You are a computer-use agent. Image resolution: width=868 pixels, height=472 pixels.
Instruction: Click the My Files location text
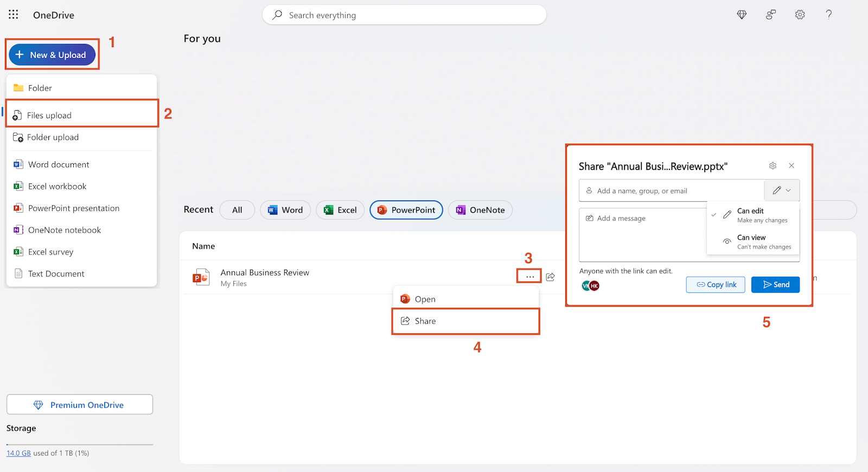(x=233, y=284)
